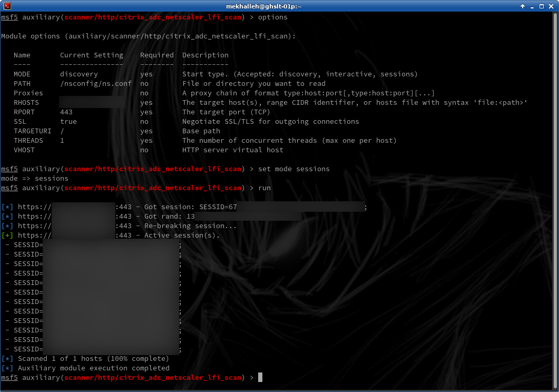
Task: Click the '443' RPORT setting value
Action: pyautogui.click(x=66, y=112)
